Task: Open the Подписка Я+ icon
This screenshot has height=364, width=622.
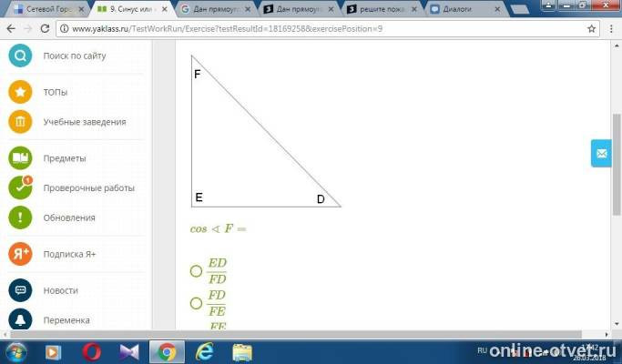Action: 20,254
